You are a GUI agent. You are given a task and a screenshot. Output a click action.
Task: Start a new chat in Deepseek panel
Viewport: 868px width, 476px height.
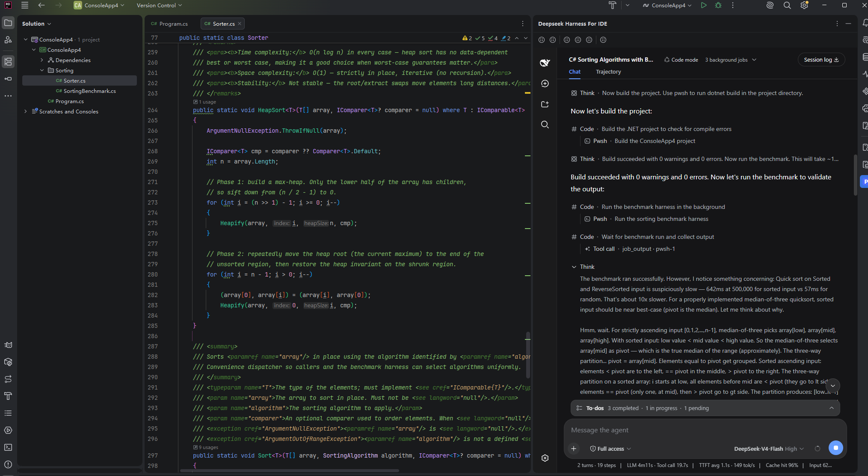(x=545, y=83)
